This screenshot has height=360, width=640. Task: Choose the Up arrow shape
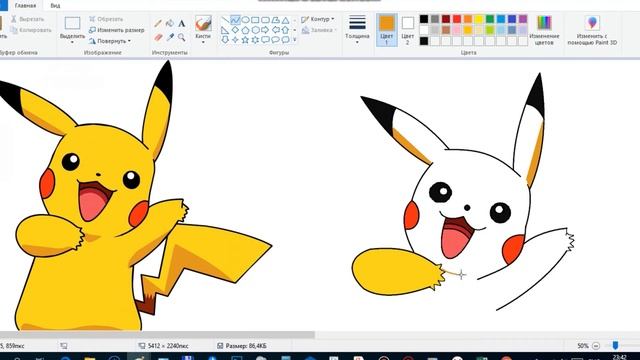[x=286, y=30]
